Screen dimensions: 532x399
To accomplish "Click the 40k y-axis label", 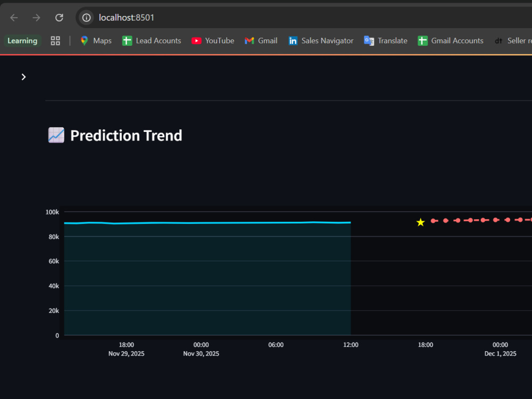I will (54, 286).
